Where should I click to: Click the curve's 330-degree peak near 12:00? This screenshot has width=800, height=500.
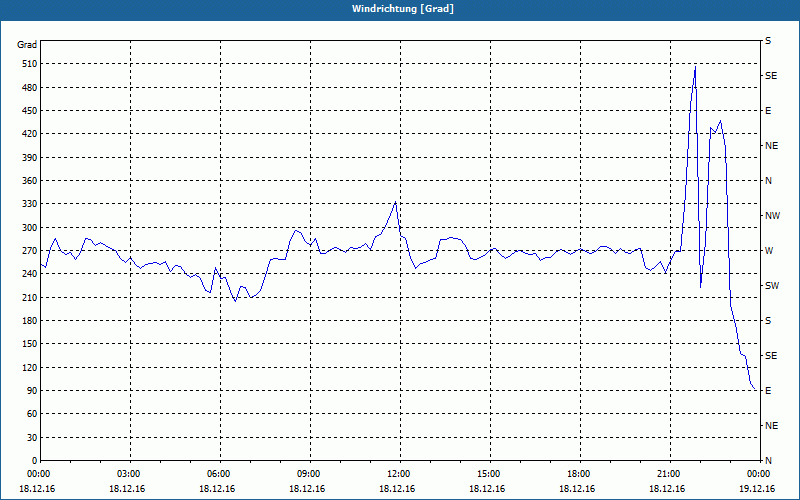(395, 203)
